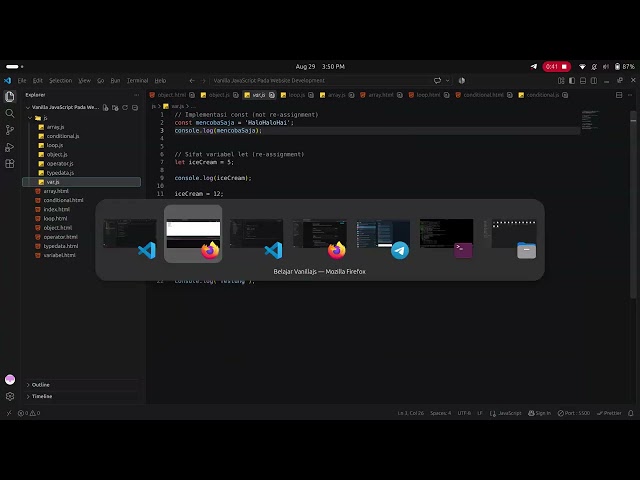The width and height of the screenshot is (640, 480).
Task: Toggle Prettier formatter in status bar
Action: click(609, 413)
